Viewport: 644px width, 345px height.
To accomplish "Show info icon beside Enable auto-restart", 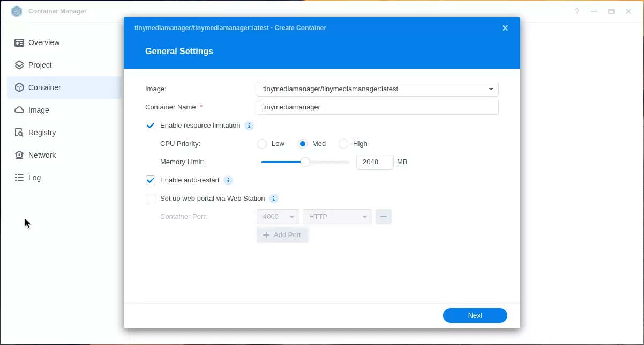I will pos(228,180).
